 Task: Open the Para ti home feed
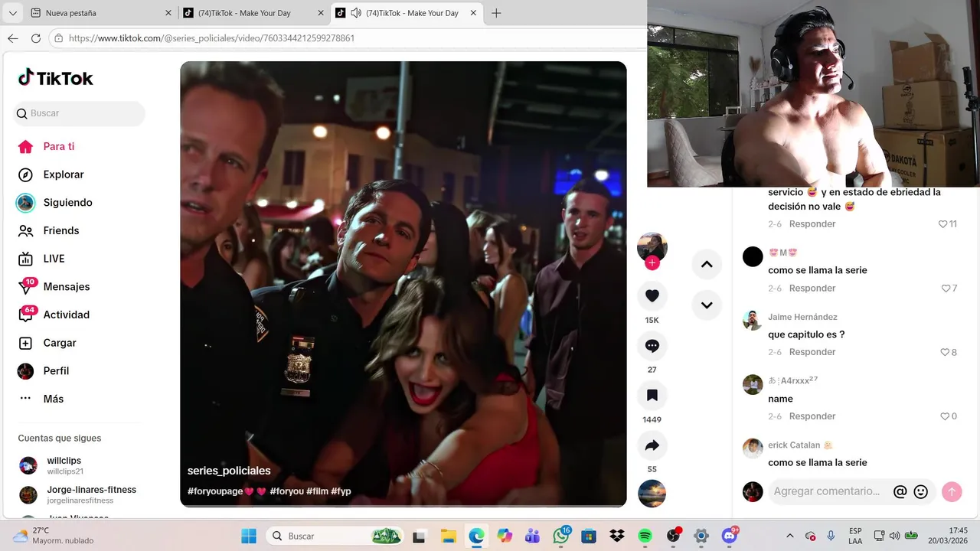tap(47, 146)
